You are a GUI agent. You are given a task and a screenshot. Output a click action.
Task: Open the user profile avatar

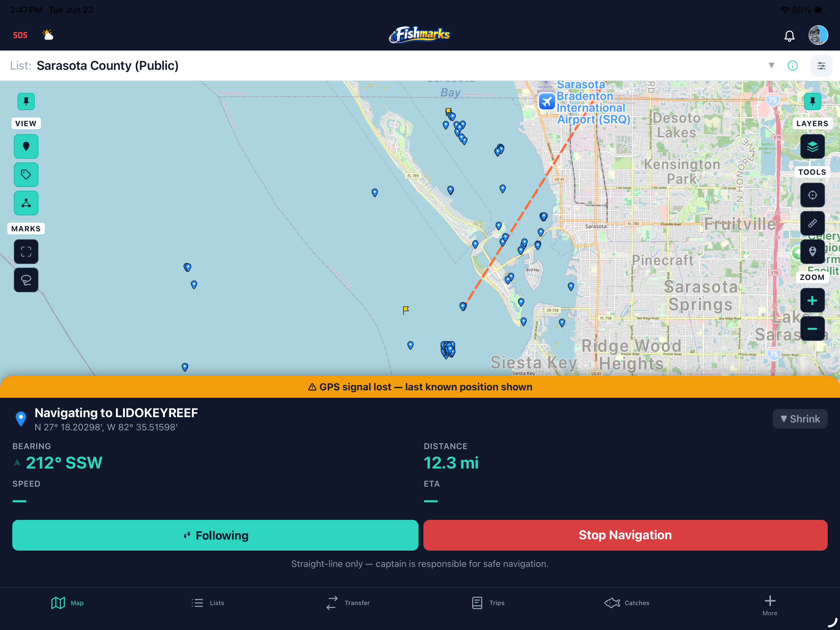click(x=818, y=35)
